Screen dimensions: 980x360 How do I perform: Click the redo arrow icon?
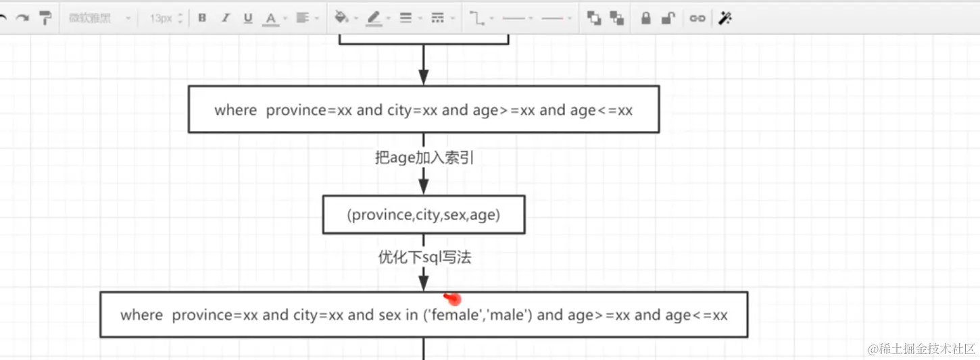[22, 18]
